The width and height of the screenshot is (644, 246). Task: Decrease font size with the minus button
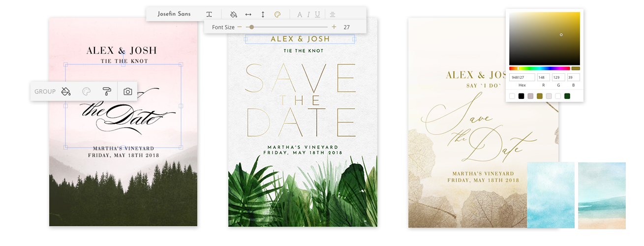click(240, 27)
